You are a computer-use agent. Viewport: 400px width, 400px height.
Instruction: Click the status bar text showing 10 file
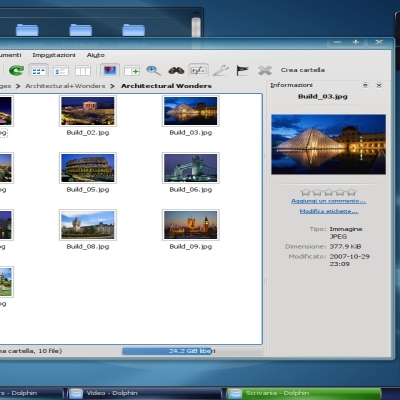point(31,351)
